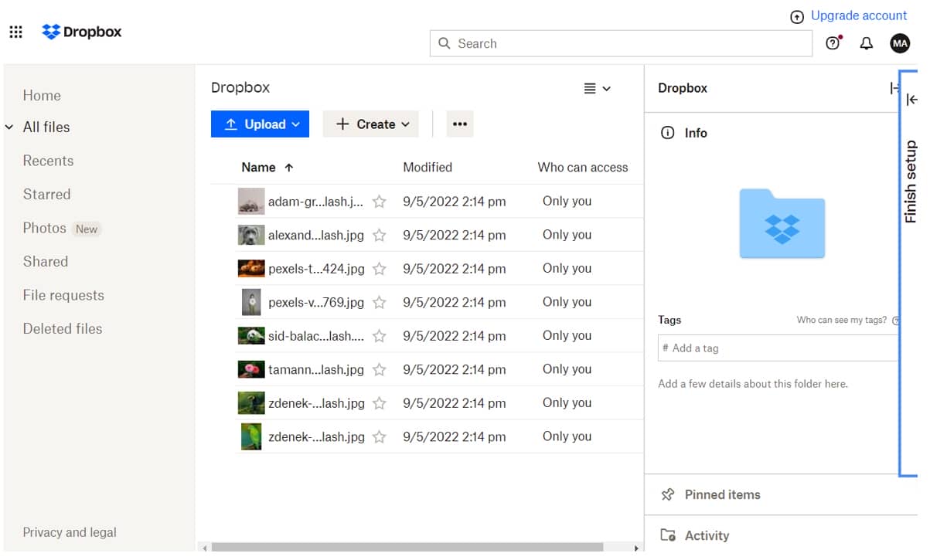The image size is (930, 560).
Task: Open the Create dropdown menu
Action: pos(370,124)
